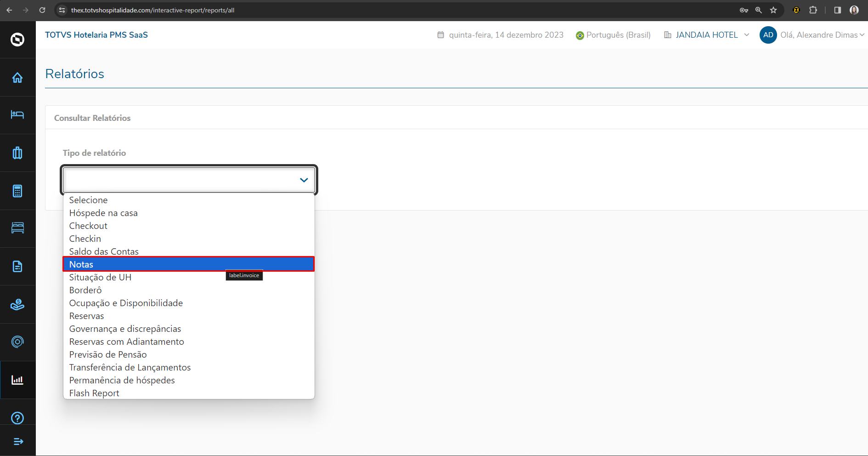This screenshot has height=456, width=868.
Task: Open the help question mark icon
Action: click(x=17, y=418)
